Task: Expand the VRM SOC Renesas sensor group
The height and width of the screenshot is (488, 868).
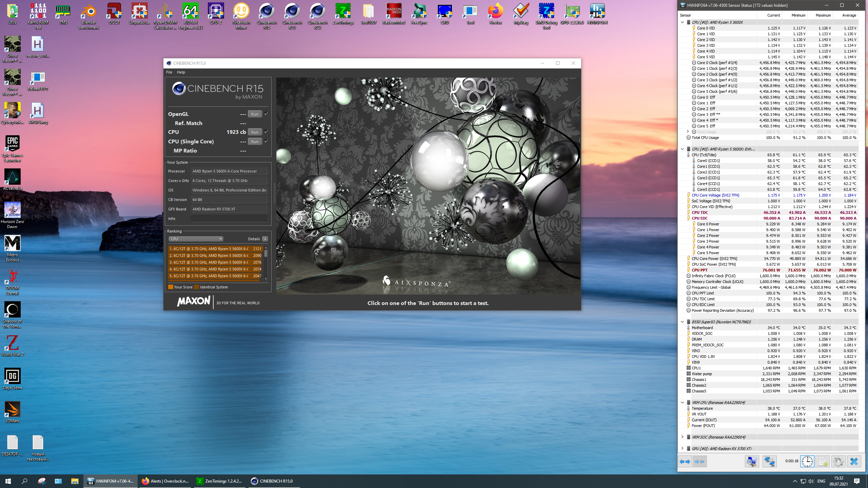Action: click(682, 437)
